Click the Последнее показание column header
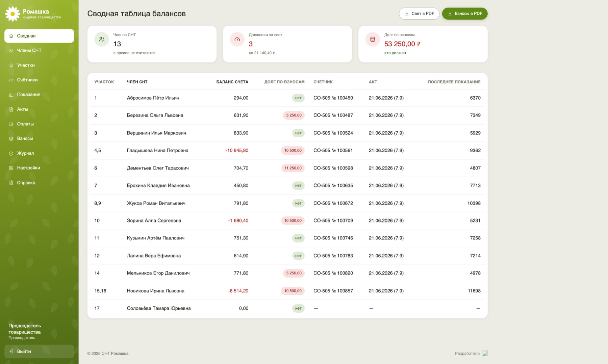 pos(454,82)
